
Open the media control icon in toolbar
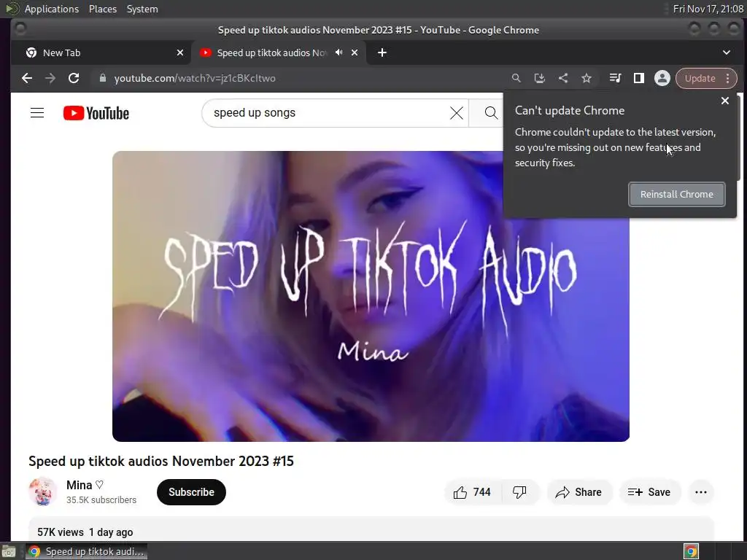615,78
